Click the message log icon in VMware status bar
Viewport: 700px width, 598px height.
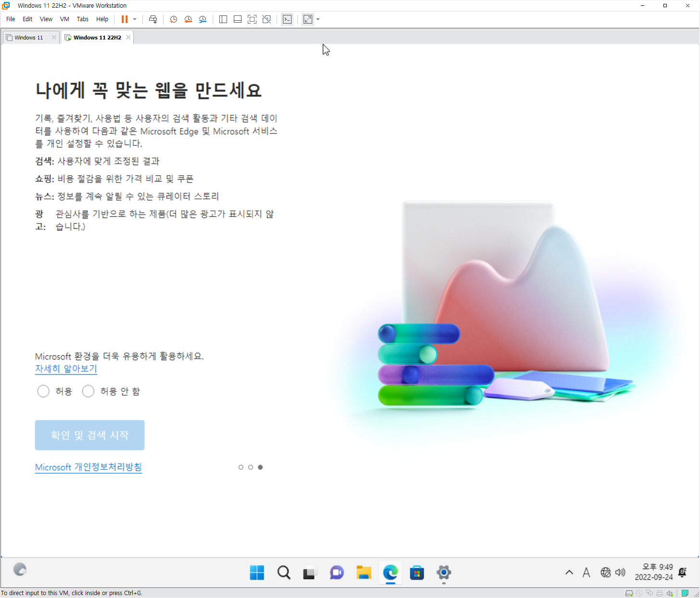click(x=685, y=593)
